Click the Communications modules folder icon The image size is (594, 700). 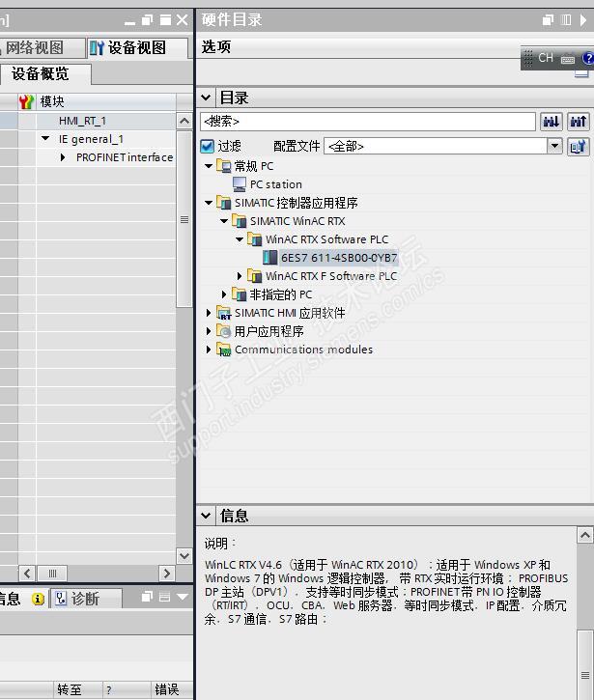[223, 350]
